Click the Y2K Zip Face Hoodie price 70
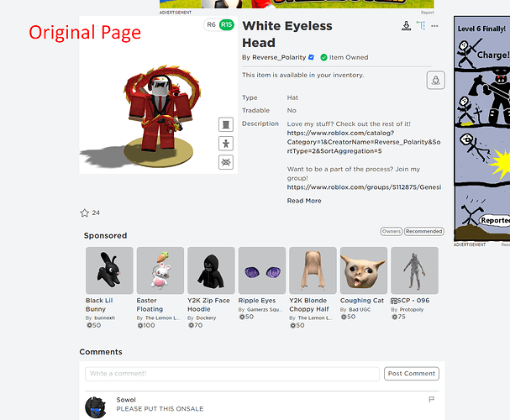510x420 pixels. tap(196, 325)
